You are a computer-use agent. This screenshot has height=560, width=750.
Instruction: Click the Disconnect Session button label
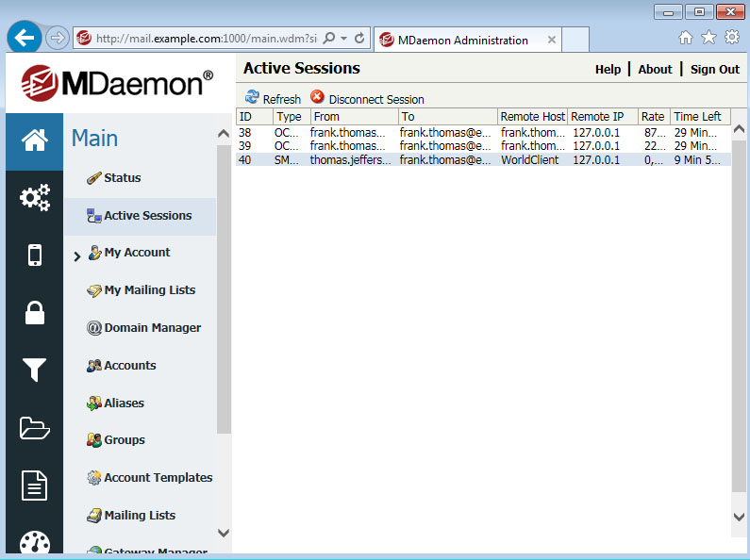376,99
